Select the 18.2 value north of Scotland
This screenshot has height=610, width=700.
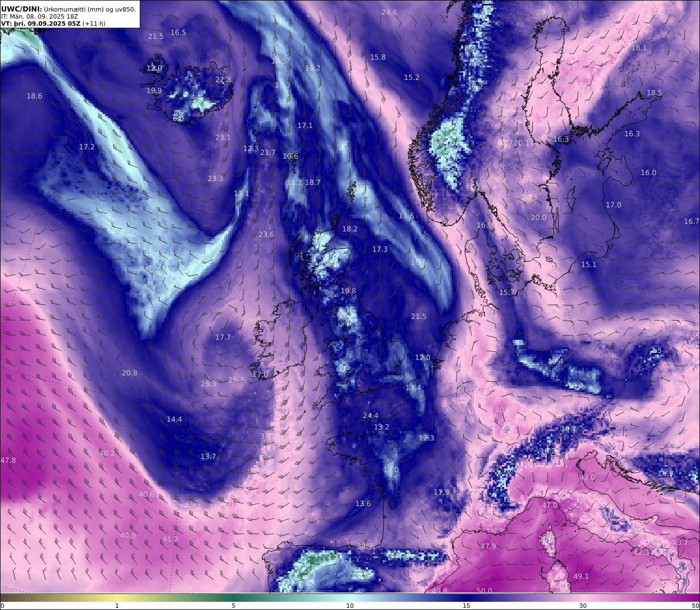[350, 229]
